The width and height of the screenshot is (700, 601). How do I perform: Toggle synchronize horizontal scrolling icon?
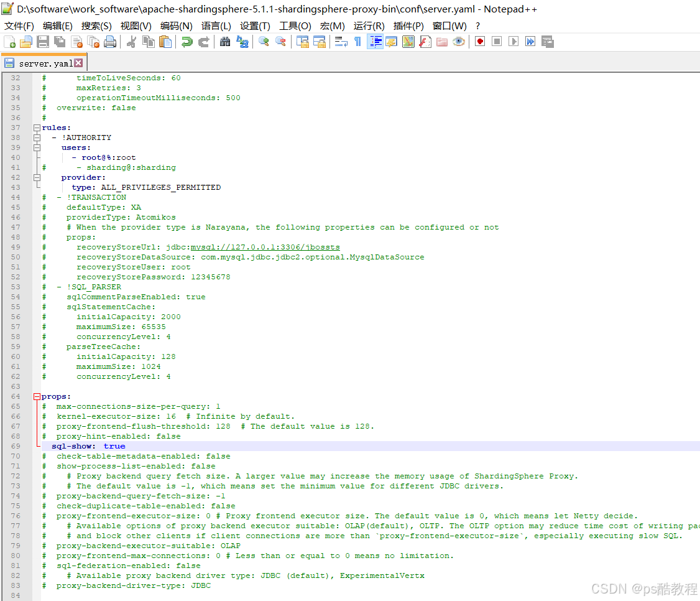pos(320,42)
